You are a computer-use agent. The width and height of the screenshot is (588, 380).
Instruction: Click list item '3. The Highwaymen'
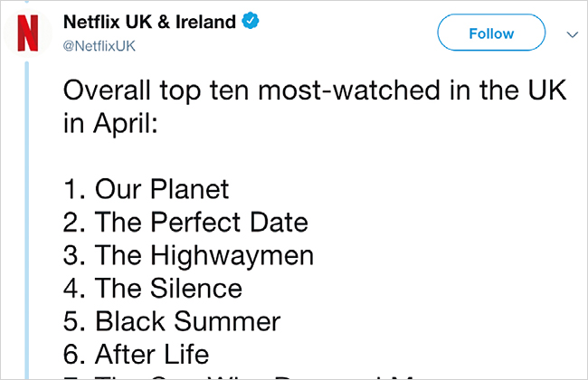click(x=188, y=255)
